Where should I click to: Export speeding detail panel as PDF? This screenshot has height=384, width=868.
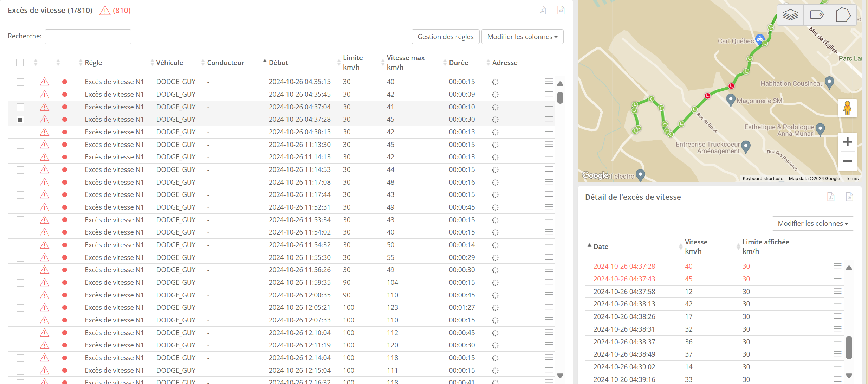(x=831, y=197)
